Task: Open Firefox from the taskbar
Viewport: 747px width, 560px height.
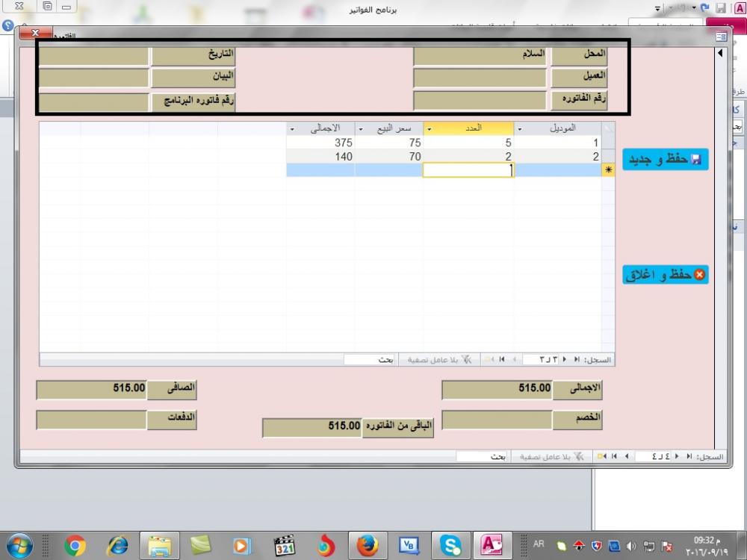Action: pos(367,546)
